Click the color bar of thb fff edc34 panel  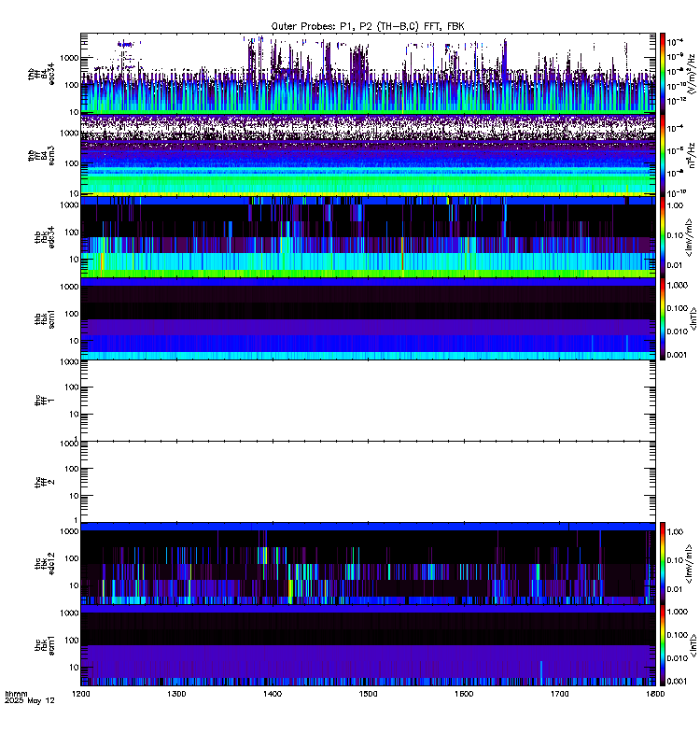click(662, 74)
